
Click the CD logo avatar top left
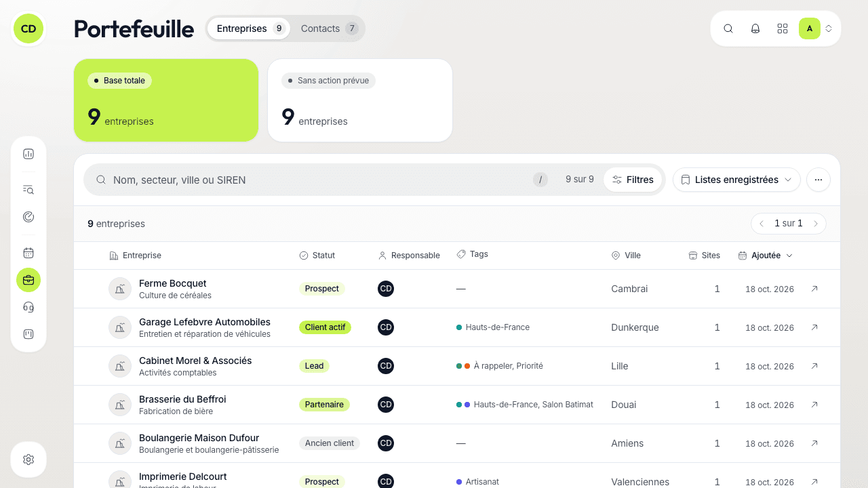28,28
